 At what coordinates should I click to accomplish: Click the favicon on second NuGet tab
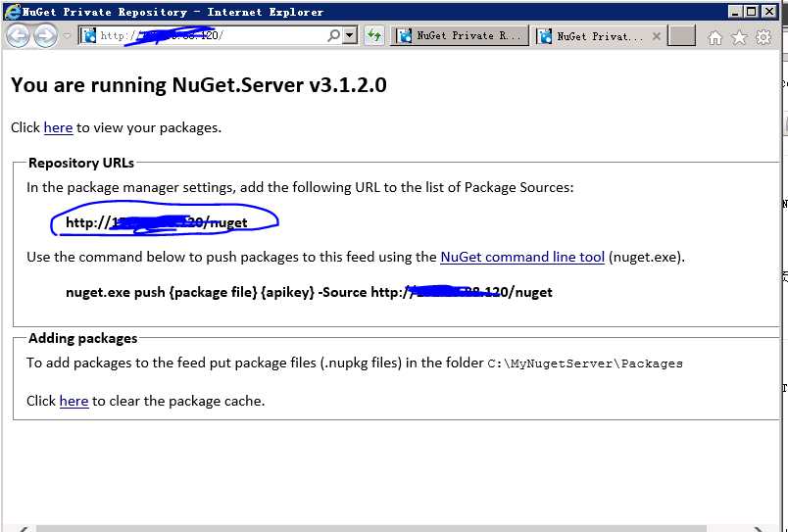tap(545, 36)
